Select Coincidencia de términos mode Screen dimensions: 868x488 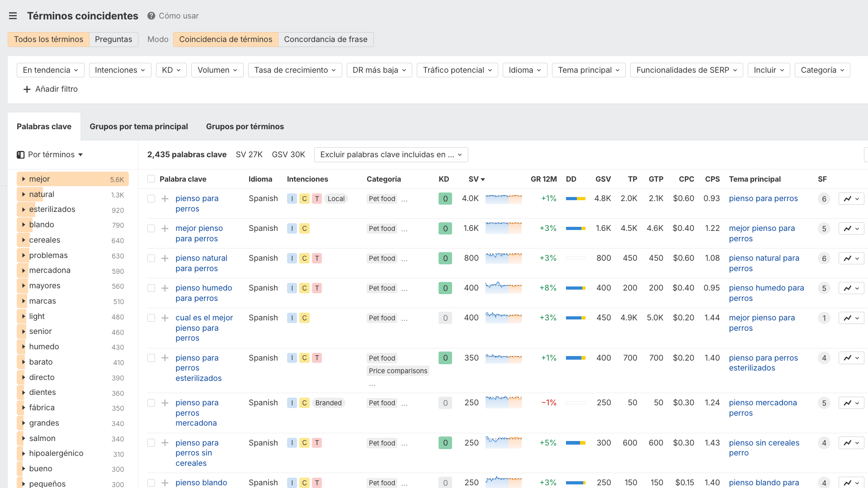pos(226,39)
